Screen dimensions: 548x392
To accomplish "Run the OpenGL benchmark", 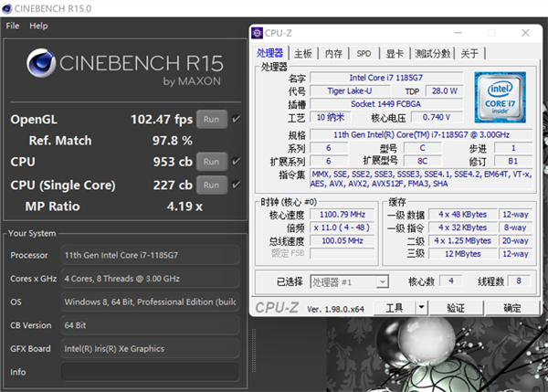I will click(211, 119).
